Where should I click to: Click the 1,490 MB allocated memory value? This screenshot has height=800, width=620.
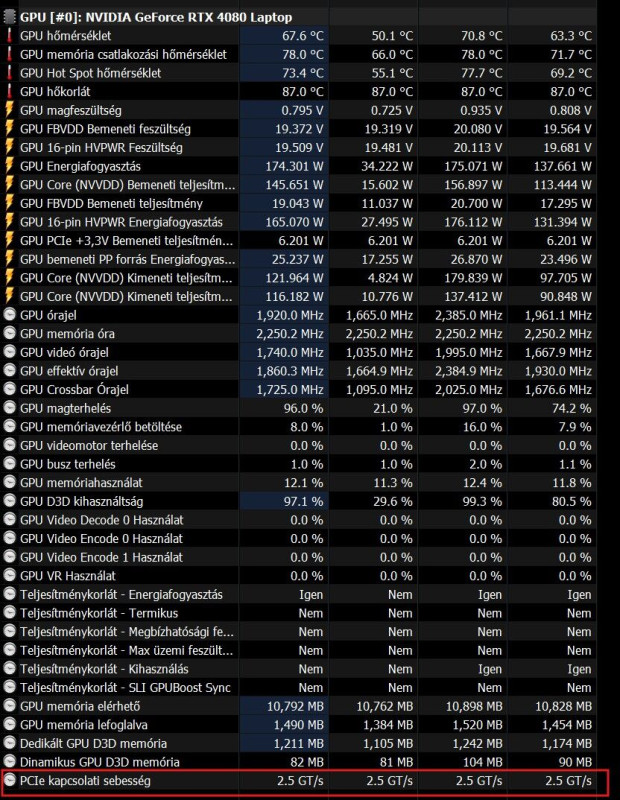(299, 725)
